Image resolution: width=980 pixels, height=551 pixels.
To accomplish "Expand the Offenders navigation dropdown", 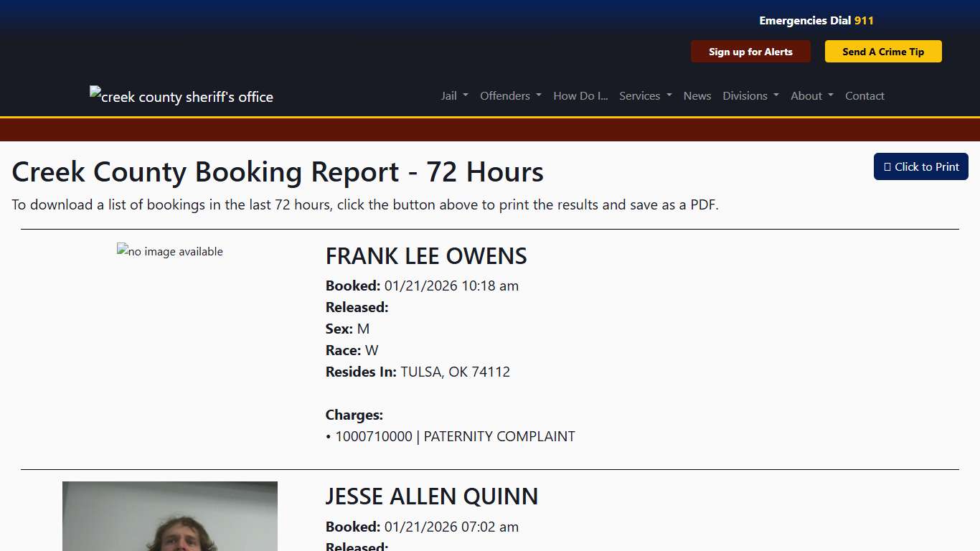I will [x=510, y=95].
